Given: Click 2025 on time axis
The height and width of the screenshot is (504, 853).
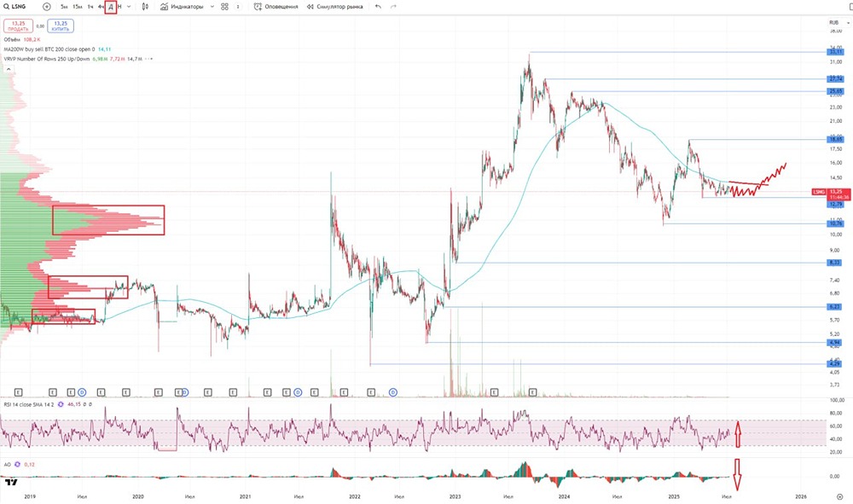Looking at the screenshot, I should click(674, 496).
